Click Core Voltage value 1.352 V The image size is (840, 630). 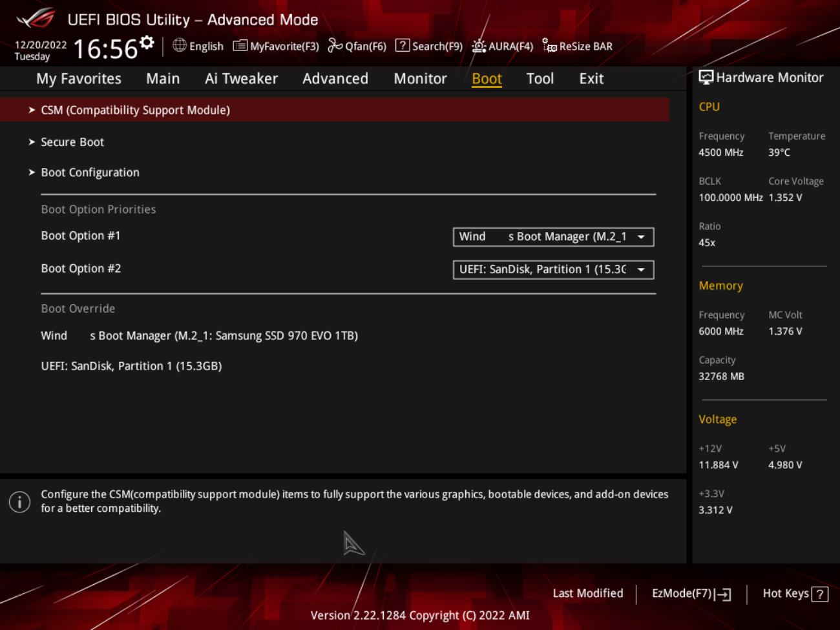pyautogui.click(x=785, y=198)
